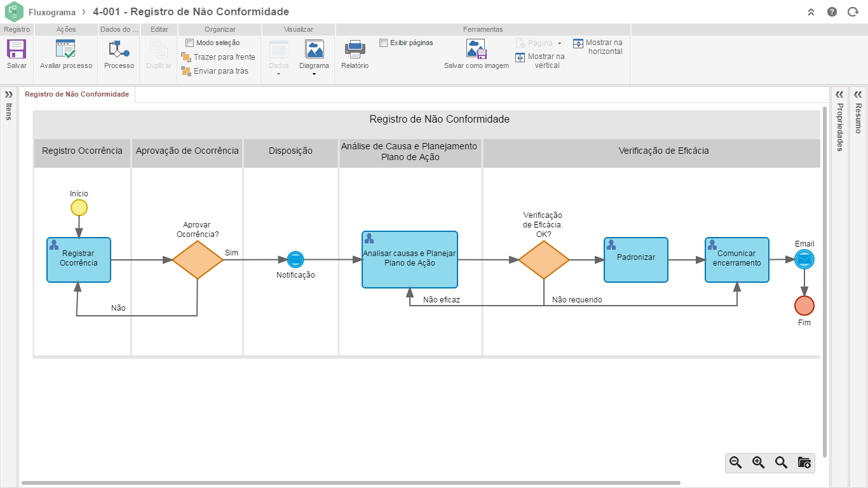Click the Salvar floppy disk icon

[17, 50]
